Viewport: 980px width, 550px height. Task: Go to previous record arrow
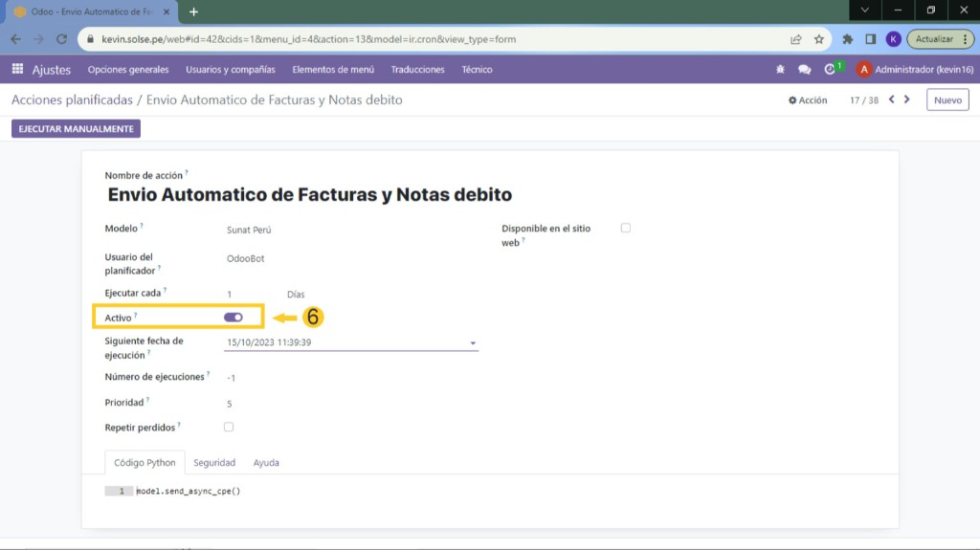point(892,99)
